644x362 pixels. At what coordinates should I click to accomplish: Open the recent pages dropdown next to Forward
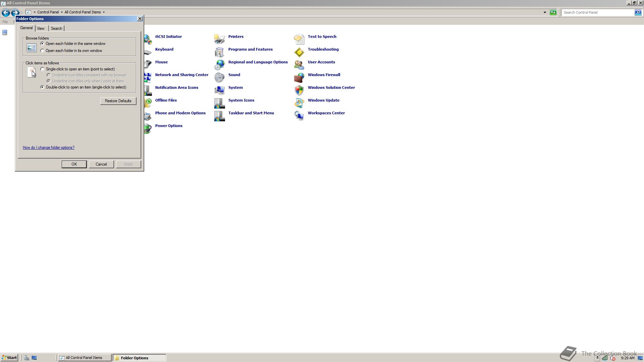[21, 13]
